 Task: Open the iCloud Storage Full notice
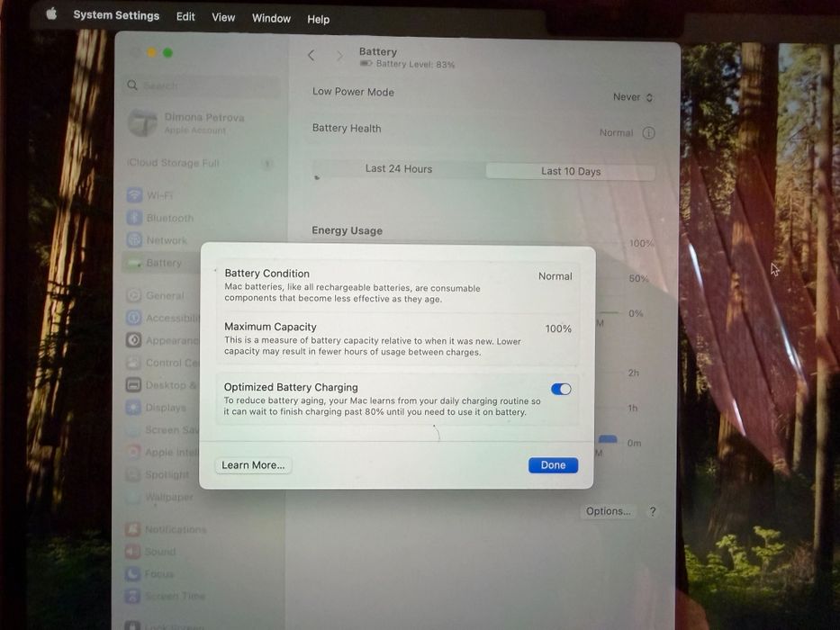pos(199,164)
